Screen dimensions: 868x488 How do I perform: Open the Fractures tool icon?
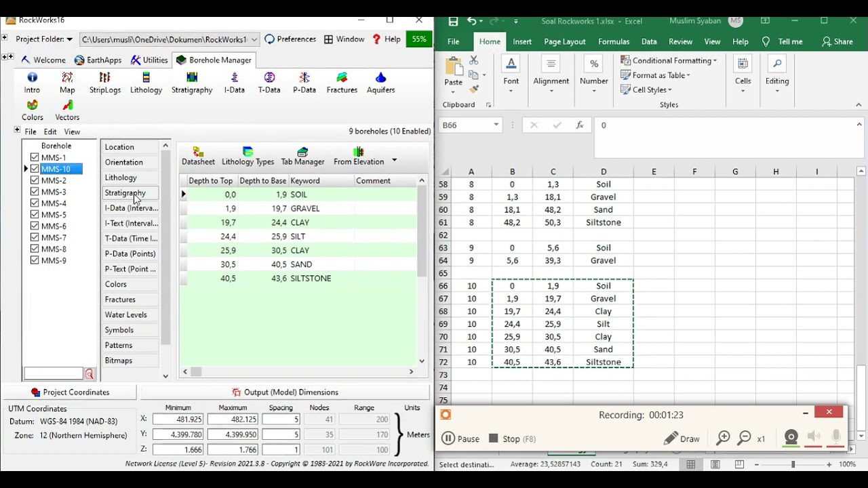[x=342, y=83]
